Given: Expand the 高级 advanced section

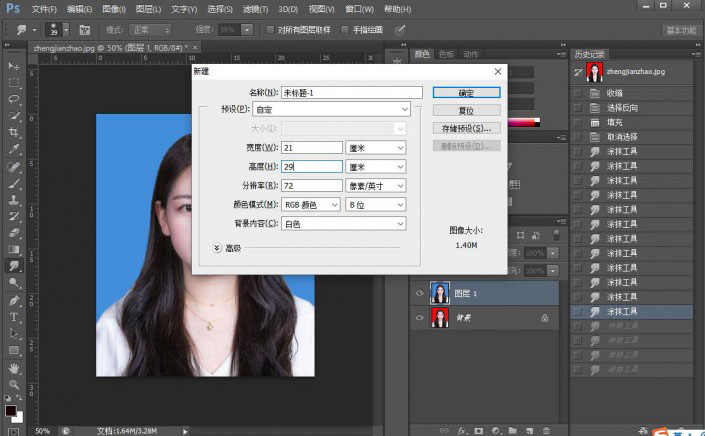Looking at the screenshot, I should [x=217, y=247].
